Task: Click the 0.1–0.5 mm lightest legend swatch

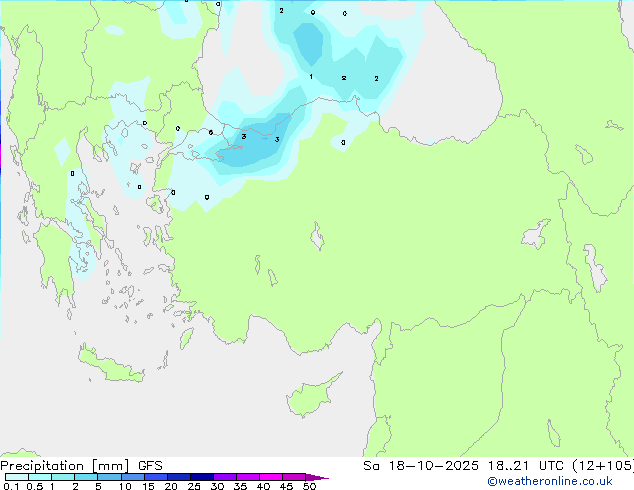Action: (x=17, y=477)
